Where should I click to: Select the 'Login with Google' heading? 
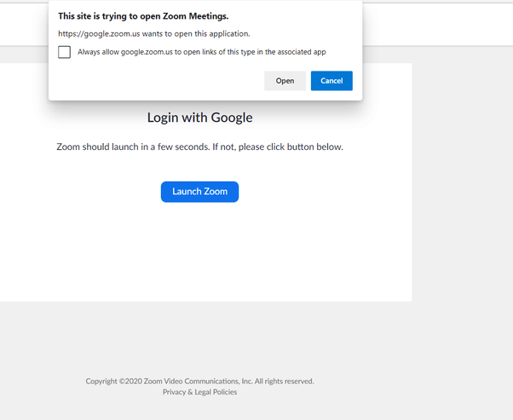coord(199,118)
